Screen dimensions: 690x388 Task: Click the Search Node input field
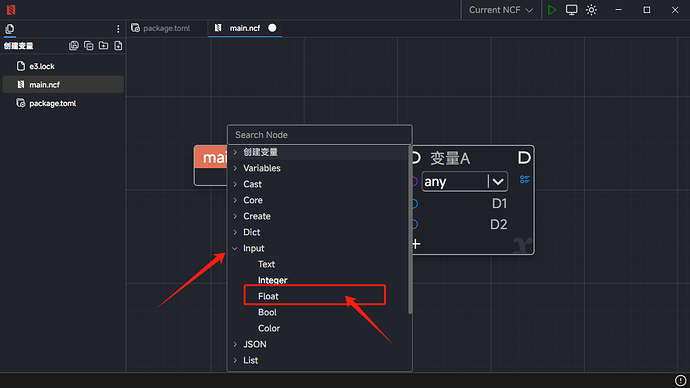[320, 135]
